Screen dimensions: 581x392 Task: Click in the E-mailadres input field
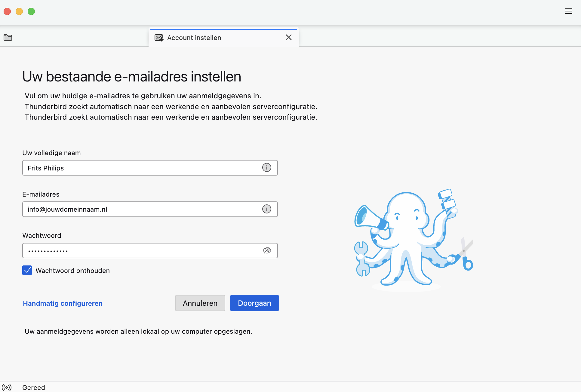[x=141, y=209]
